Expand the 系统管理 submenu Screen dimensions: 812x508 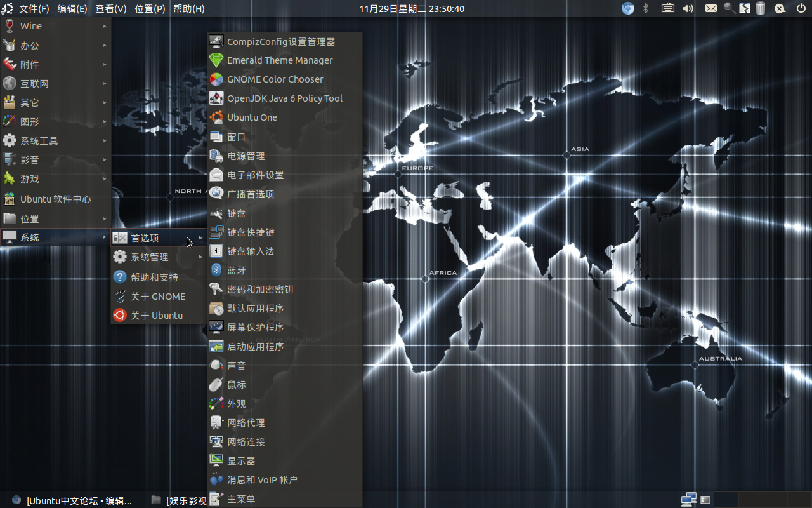click(159, 257)
